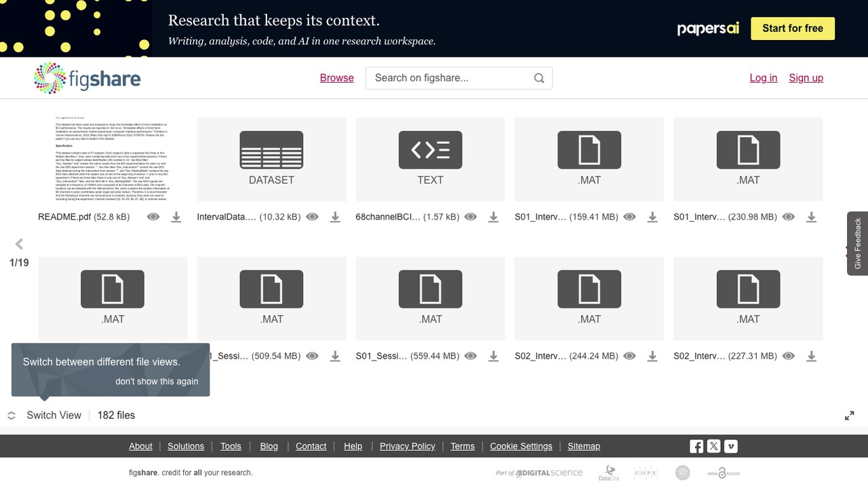Screen dimensions: 868x488
Task: Toggle Switch View for file layout
Action: (45, 415)
